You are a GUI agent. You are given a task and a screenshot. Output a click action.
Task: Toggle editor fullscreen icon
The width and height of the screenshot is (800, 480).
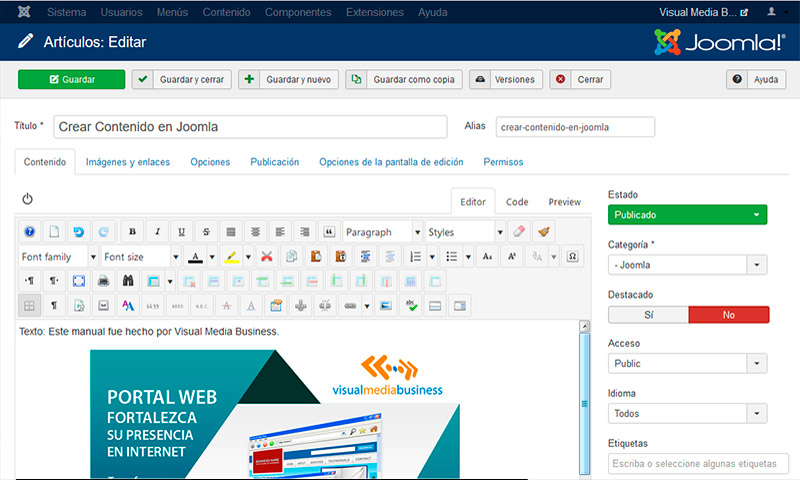click(79, 281)
